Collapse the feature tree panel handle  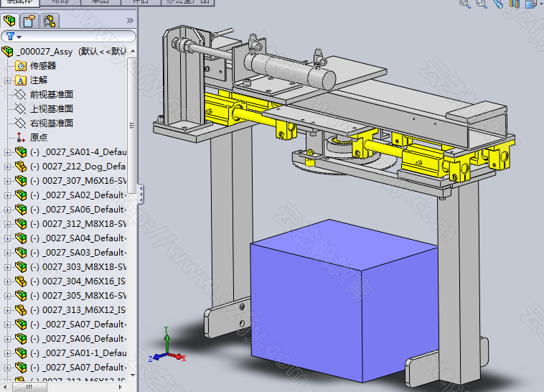coord(141,194)
